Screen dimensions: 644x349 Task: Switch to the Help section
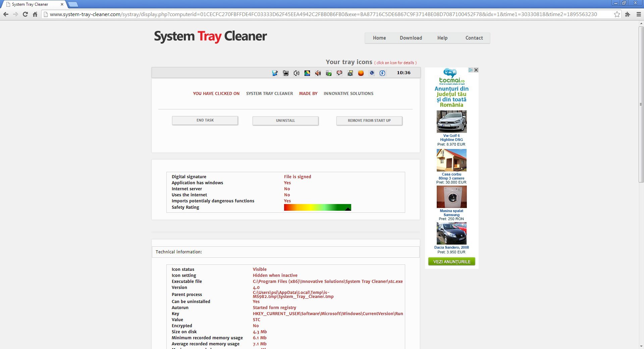point(442,38)
